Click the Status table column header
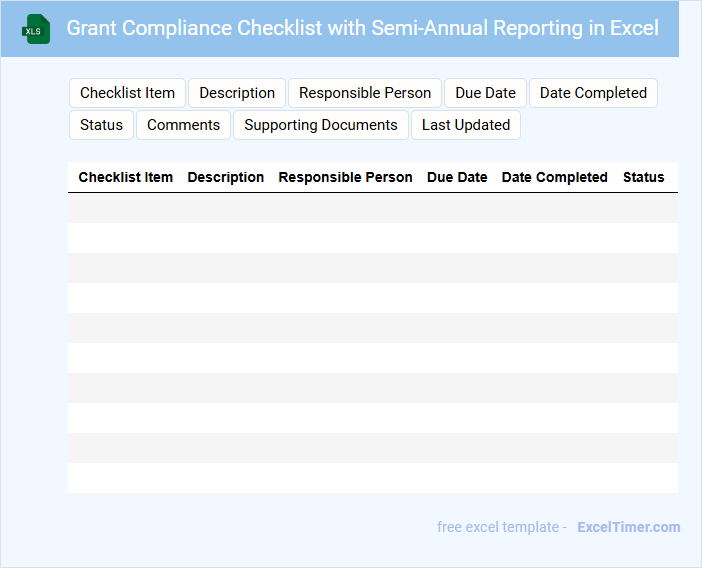The image size is (702, 568). (643, 177)
